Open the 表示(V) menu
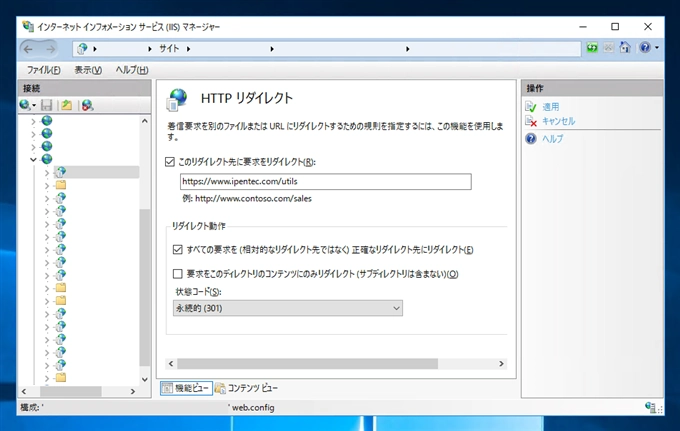This screenshot has width=680, height=431. 88,70
